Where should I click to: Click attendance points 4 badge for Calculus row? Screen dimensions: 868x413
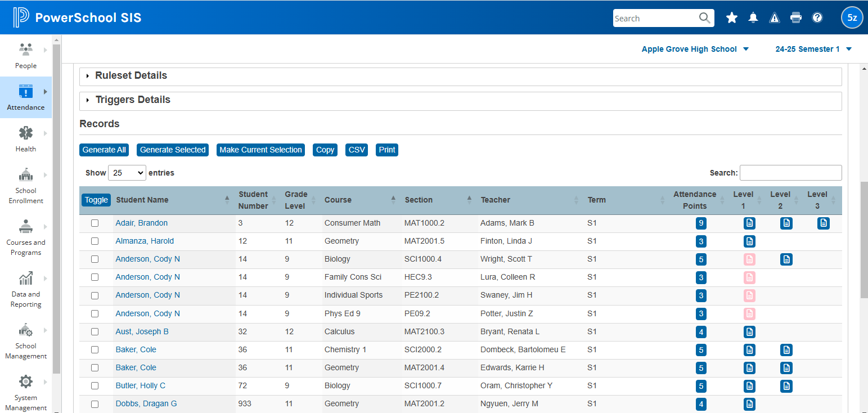coord(701,332)
